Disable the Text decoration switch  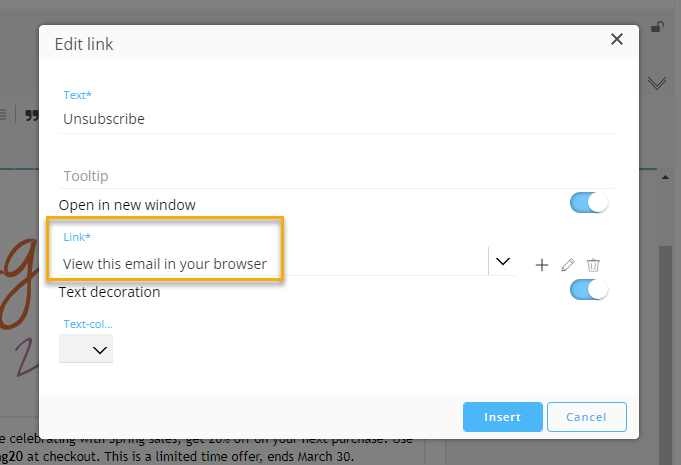tap(589, 290)
